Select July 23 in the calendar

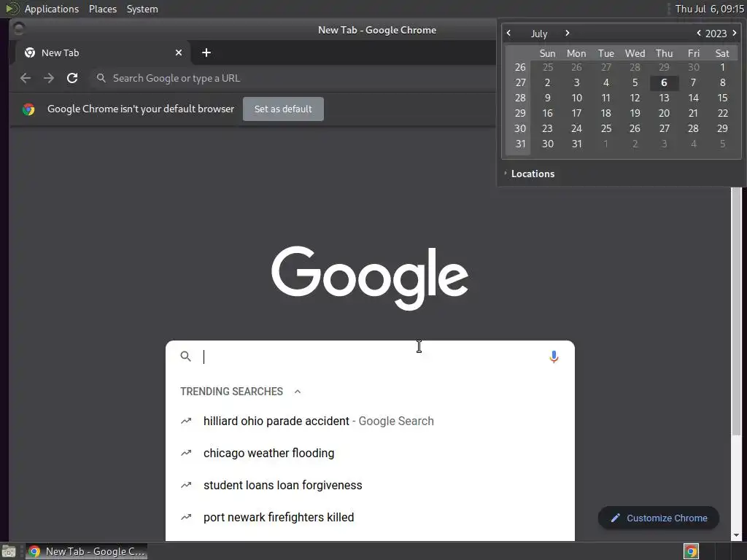547,128
